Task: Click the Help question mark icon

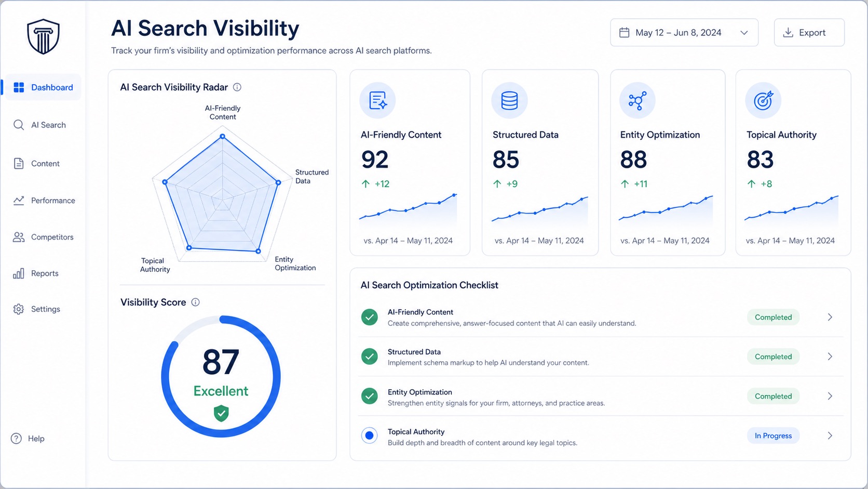Action: [x=17, y=439]
